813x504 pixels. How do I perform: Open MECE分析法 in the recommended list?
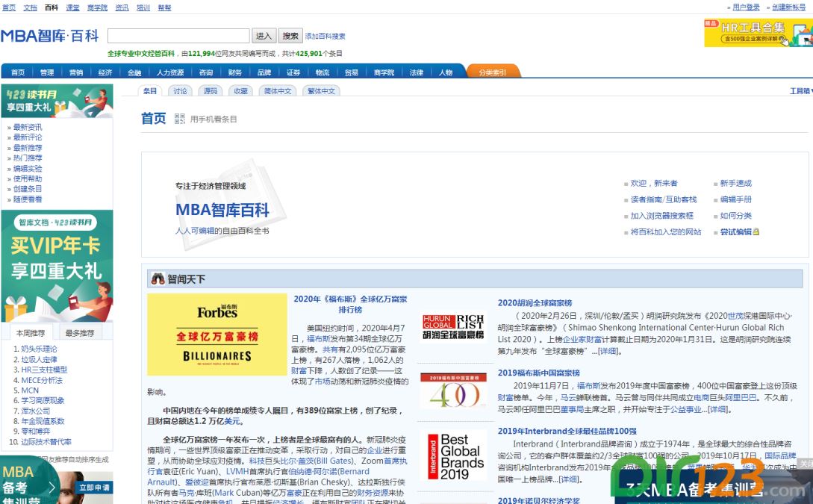pos(42,380)
